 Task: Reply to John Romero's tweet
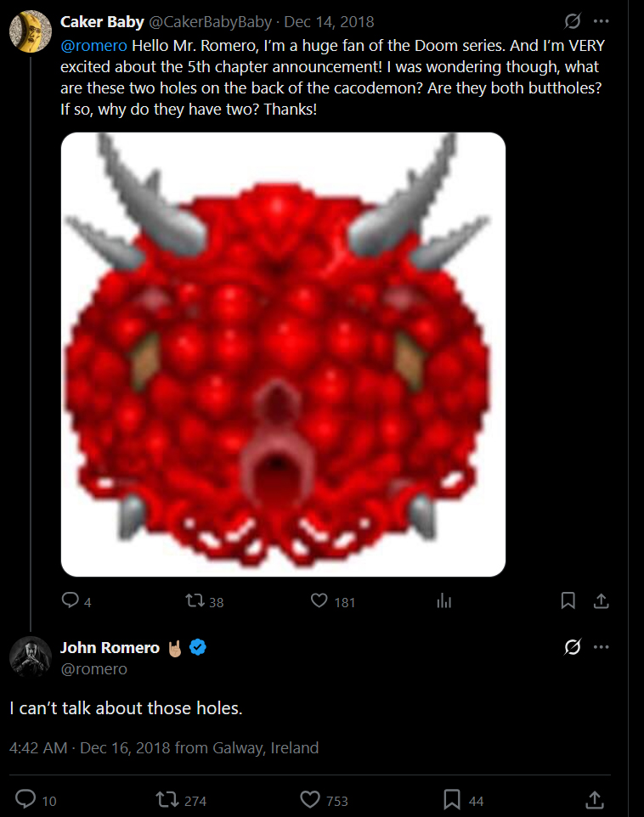tap(26, 799)
